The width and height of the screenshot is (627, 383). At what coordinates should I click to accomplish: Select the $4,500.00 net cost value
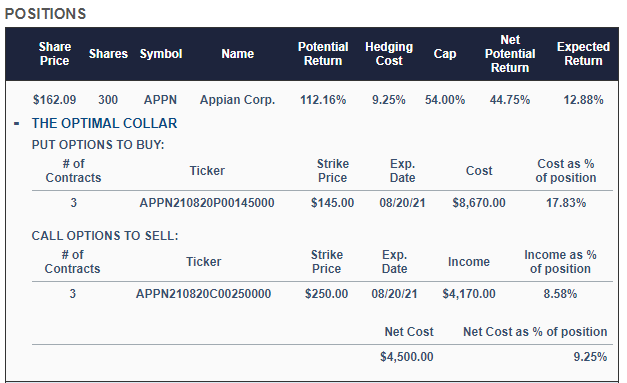407,357
